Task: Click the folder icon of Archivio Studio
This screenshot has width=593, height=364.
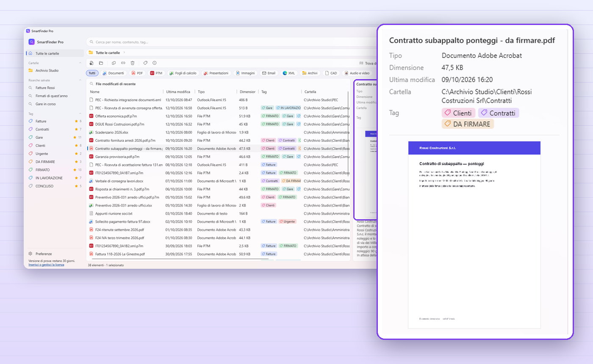Action: point(30,70)
